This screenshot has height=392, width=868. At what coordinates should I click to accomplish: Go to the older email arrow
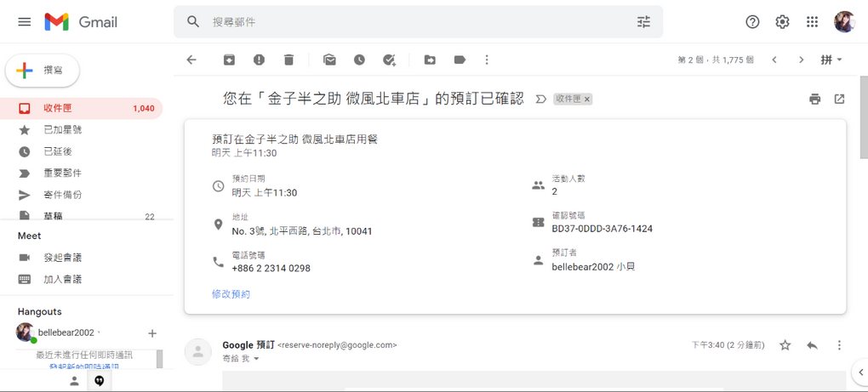(x=801, y=60)
